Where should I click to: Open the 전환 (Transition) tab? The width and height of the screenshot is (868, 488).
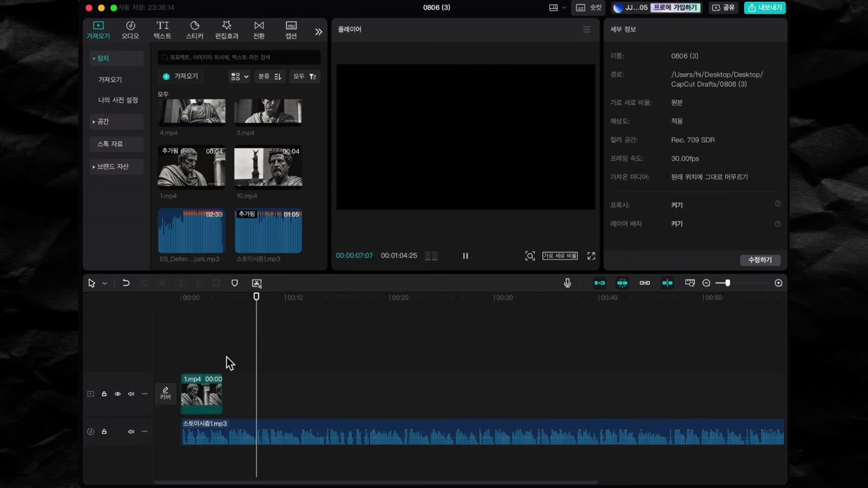tap(259, 30)
